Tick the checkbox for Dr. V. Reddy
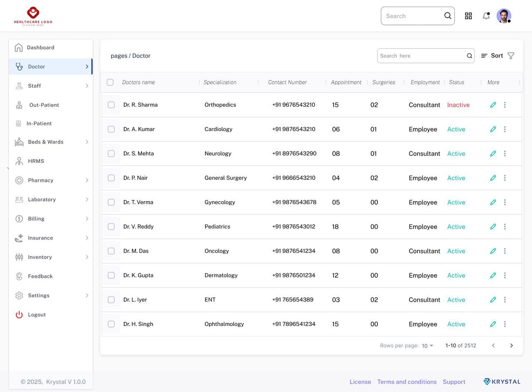This screenshot has width=532, height=392. pyautogui.click(x=111, y=227)
